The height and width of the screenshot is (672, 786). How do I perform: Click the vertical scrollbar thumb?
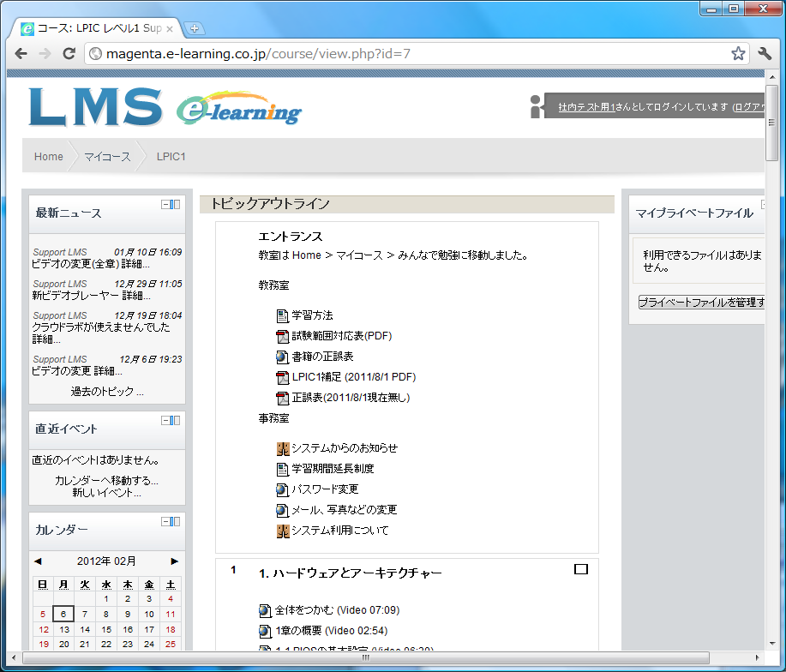pos(772,123)
